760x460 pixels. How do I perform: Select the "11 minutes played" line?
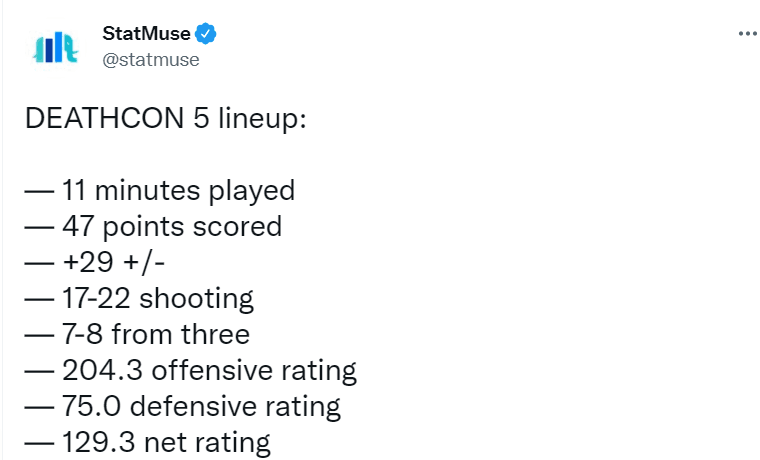coord(160,190)
